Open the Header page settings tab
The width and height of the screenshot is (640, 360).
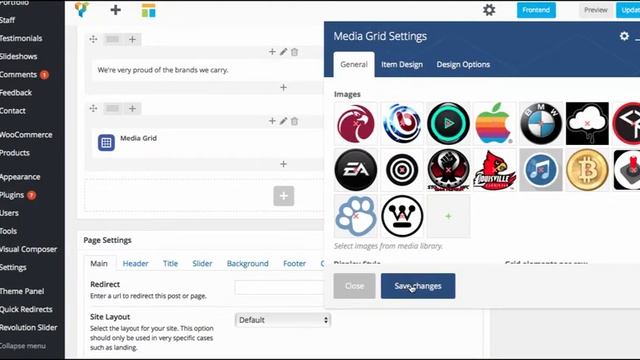[x=136, y=264]
